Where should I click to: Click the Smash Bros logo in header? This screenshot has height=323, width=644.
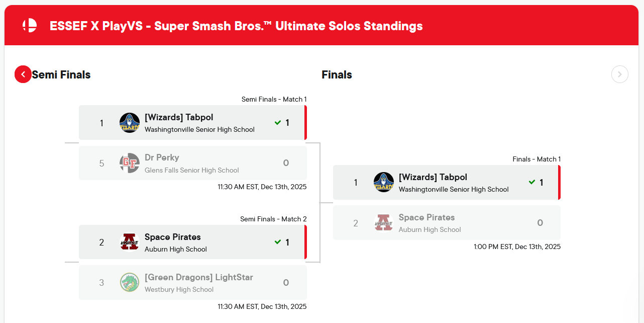(30, 26)
